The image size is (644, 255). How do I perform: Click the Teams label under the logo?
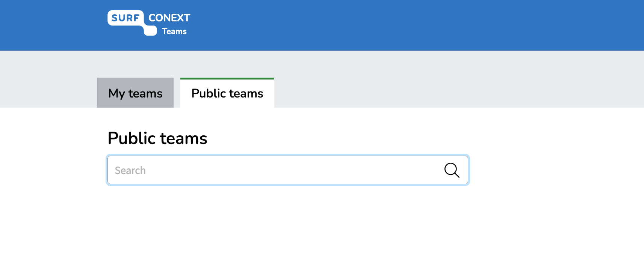174,31
